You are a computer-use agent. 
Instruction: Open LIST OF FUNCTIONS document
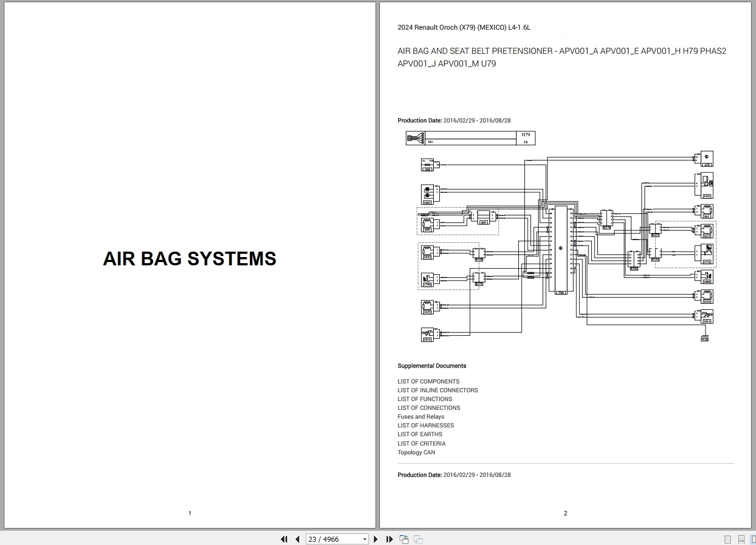[425, 399]
